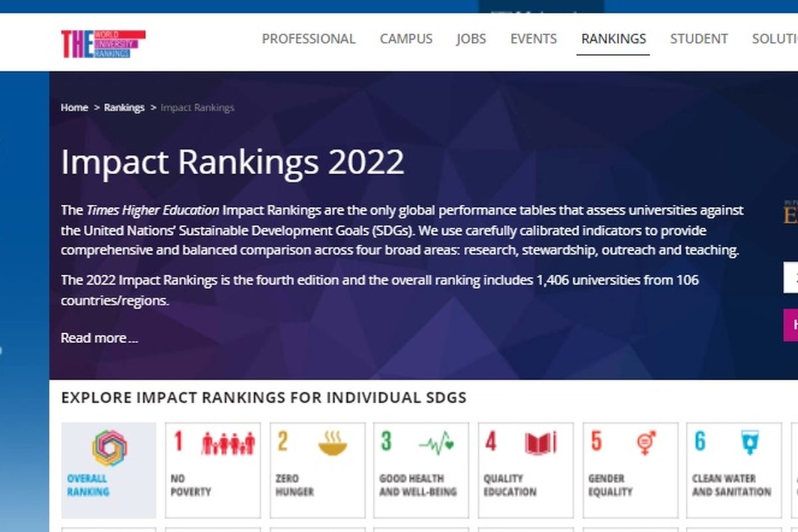The width and height of the screenshot is (798, 532).
Task: Open the Gender Equality SDG 5 tile
Action: pos(630,470)
